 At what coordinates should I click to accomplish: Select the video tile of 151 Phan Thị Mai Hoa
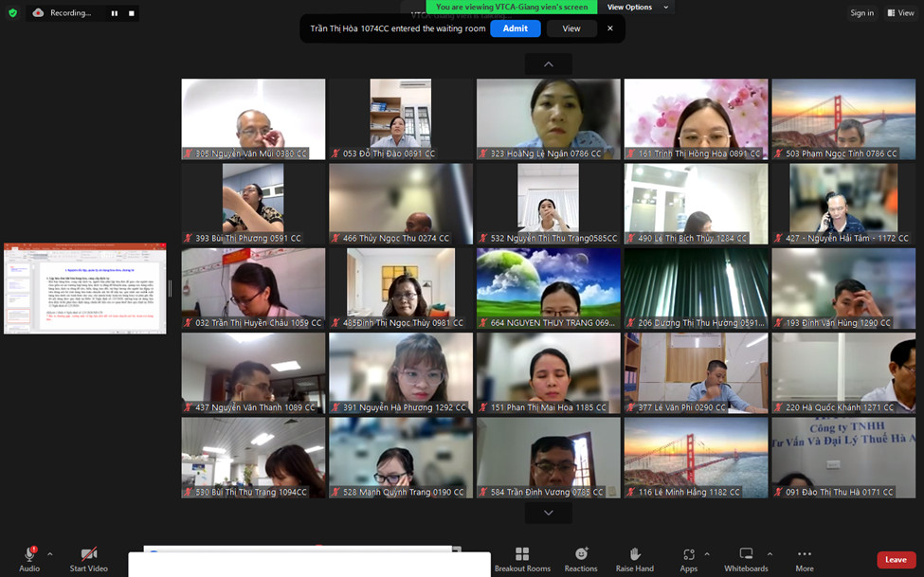point(549,373)
